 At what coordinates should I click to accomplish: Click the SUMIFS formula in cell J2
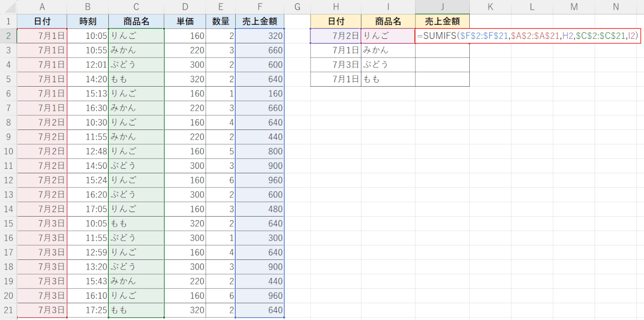coord(528,36)
